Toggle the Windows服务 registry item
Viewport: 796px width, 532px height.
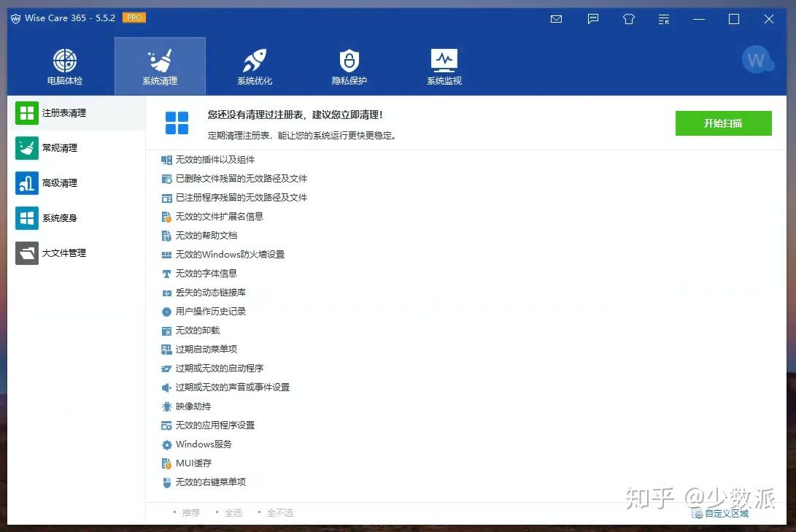(x=196, y=444)
